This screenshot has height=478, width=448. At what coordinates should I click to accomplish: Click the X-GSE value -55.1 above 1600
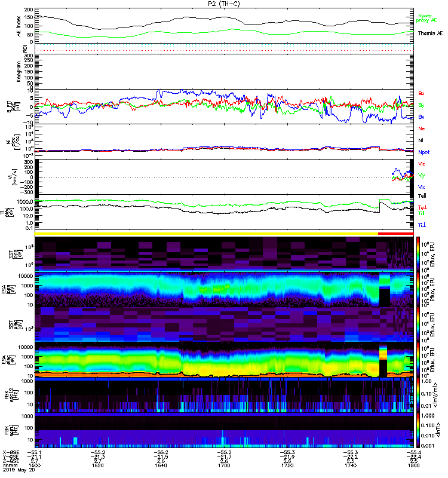tap(34, 452)
